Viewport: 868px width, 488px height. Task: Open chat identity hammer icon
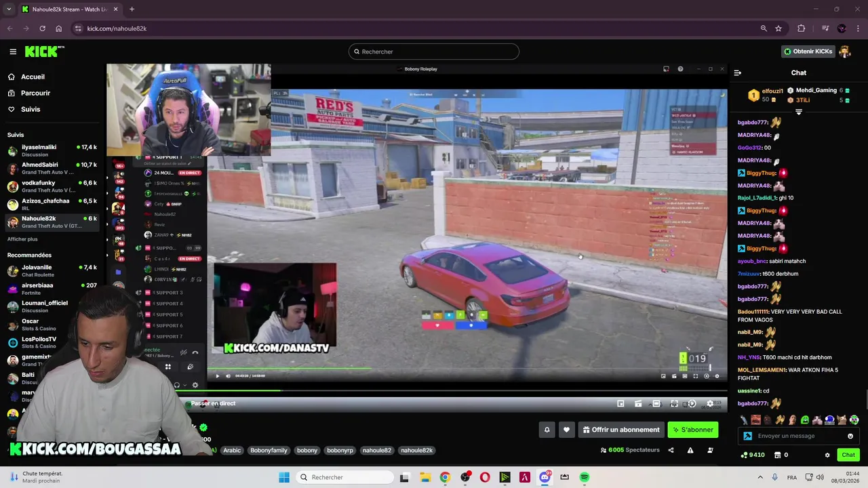[x=747, y=436]
